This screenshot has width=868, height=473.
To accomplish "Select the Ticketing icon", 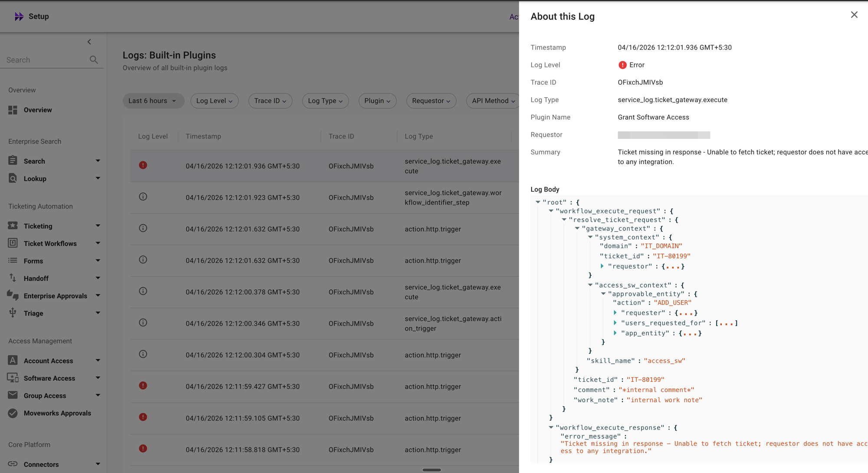I will 13,226.
